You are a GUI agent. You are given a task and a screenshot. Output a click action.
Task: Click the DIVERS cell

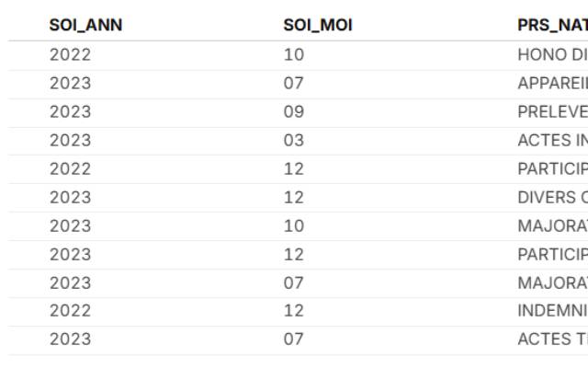[x=551, y=197]
